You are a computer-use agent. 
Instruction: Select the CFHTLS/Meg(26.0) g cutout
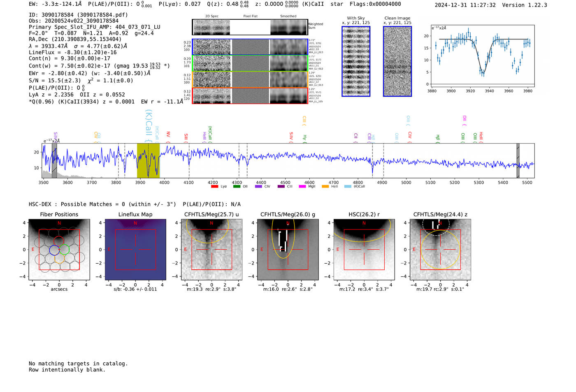288,250
